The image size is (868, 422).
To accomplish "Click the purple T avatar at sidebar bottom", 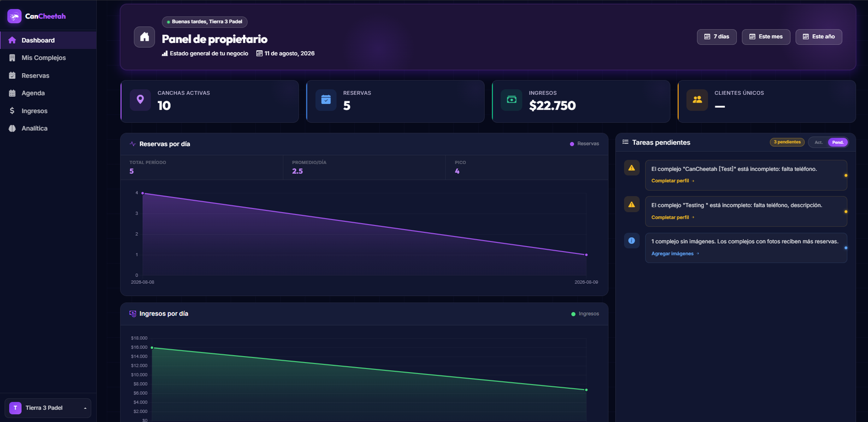I will pyautogui.click(x=15, y=408).
